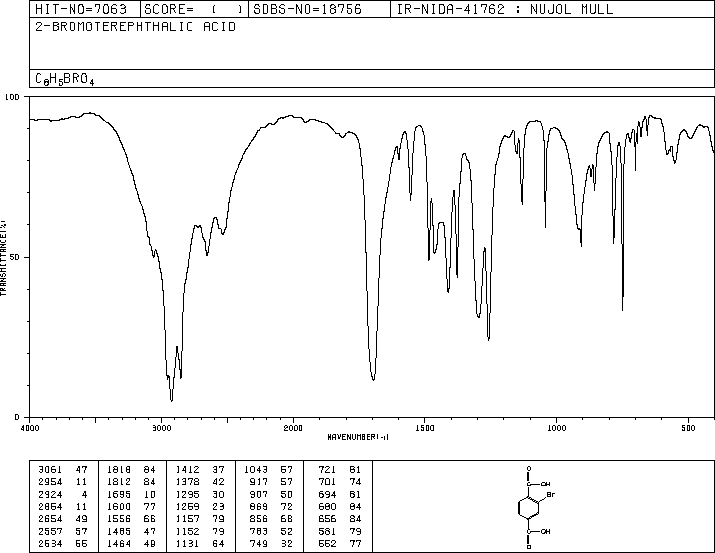
Task: Click the WAVENUMBER axis title
Action: pyautogui.click(x=358, y=437)
